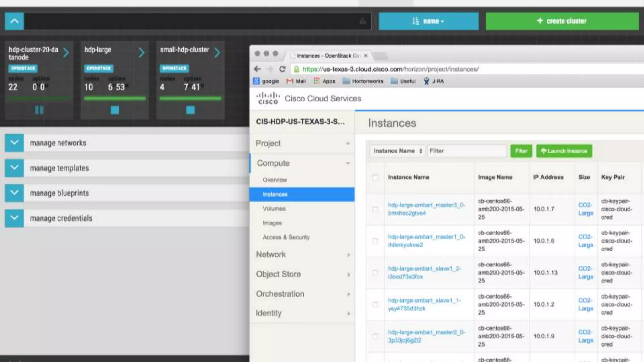
Task: Click the Filter text input field
Action: (467, 151)
